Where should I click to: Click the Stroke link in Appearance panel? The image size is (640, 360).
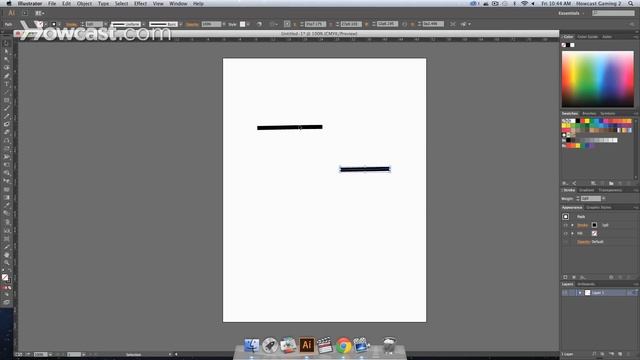(x=582, y=225)
